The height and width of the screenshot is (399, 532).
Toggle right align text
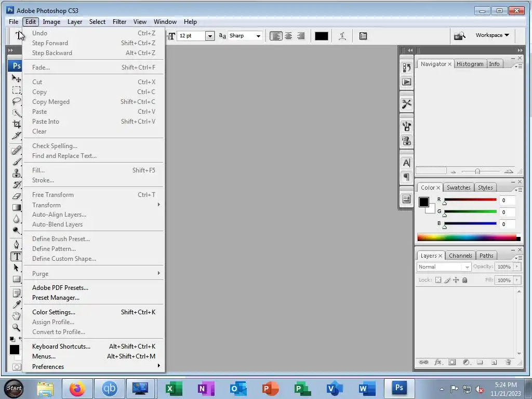point(301,36)
